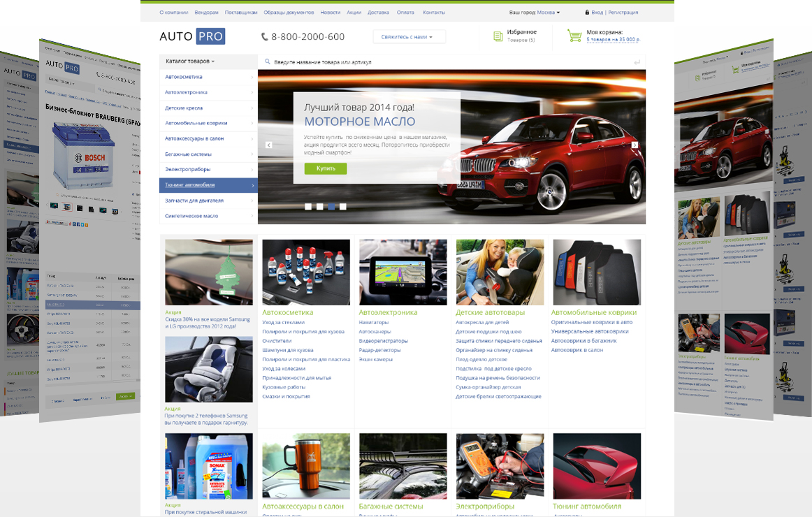Select the fourth slider pagination dot
Viewport: 812px width, 517px height.
[343, 207]
